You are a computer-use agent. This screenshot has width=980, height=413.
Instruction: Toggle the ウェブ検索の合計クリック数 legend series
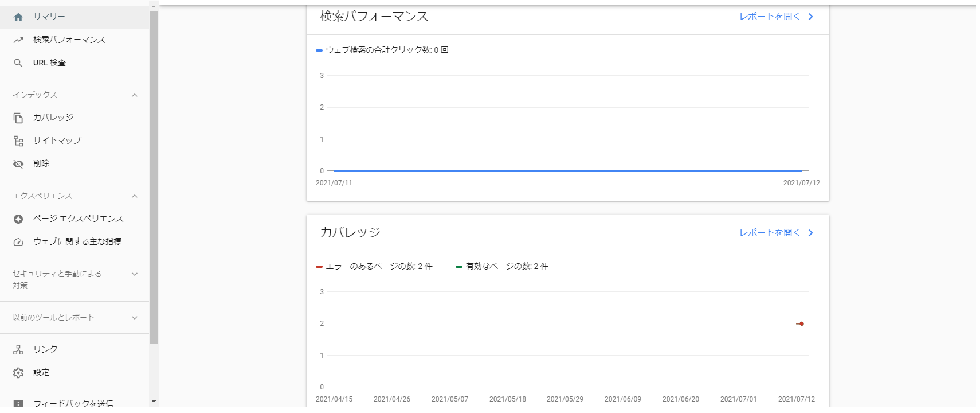point(382,50)
